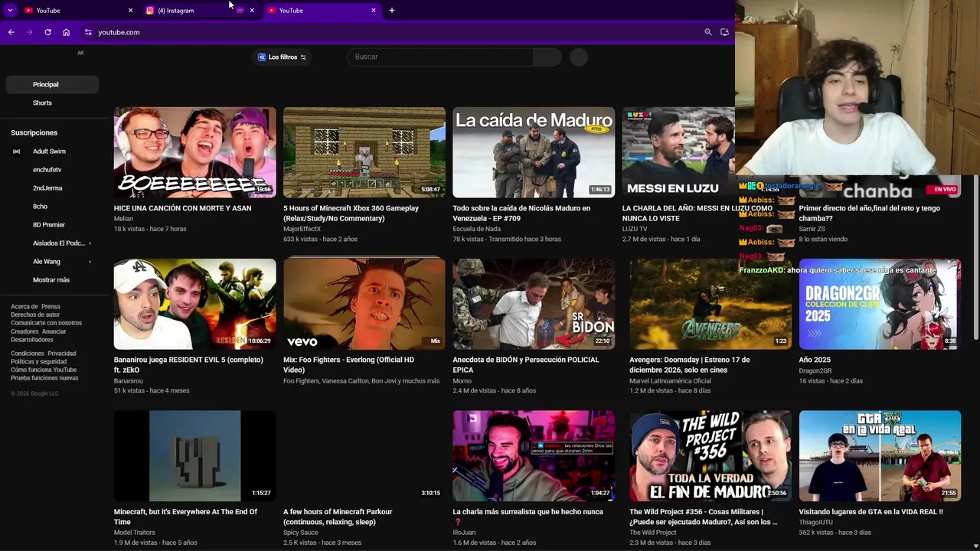This screenshot has height=551, width=980.
Task: Close the active YouTube tab
Action: tap(374, 10)
